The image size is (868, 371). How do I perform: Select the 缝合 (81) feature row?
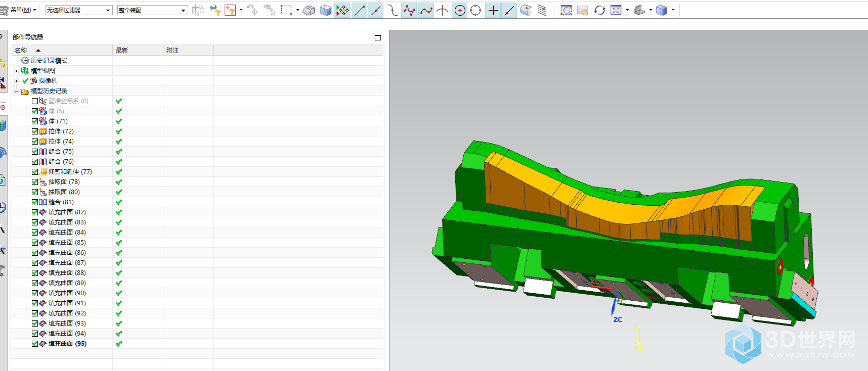point(197,202)
